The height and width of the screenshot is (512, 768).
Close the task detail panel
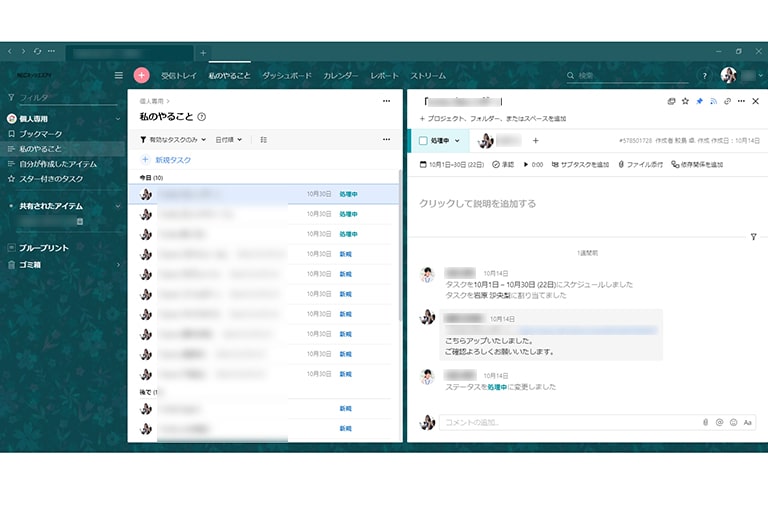755,101
